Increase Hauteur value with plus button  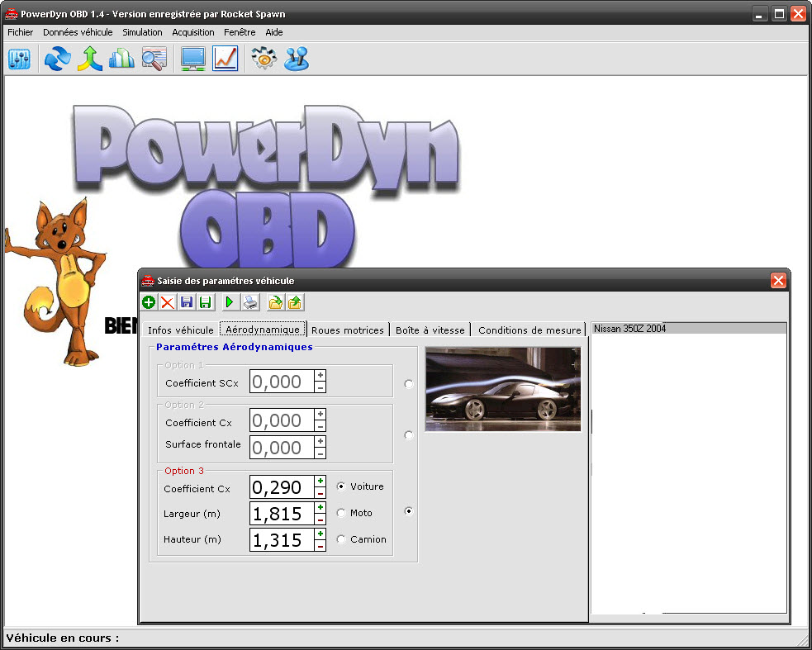[x=321, y=534]
